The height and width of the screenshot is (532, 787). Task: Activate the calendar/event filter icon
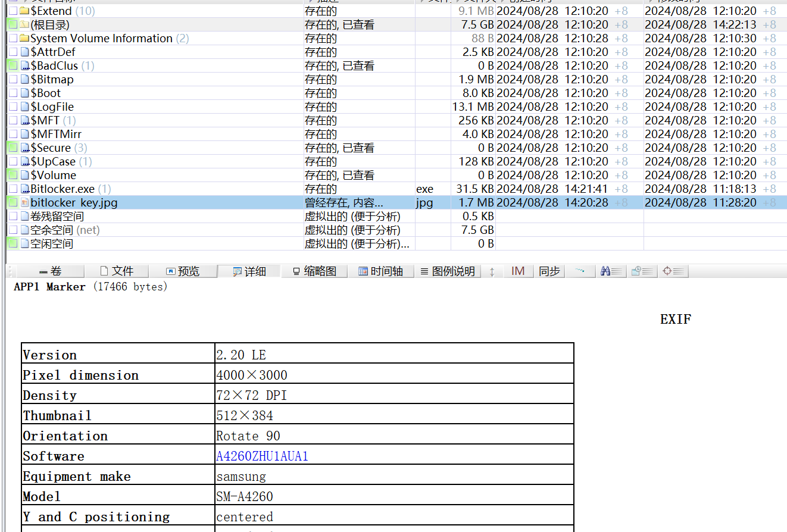pyautogui.click(x=642, y=271)
